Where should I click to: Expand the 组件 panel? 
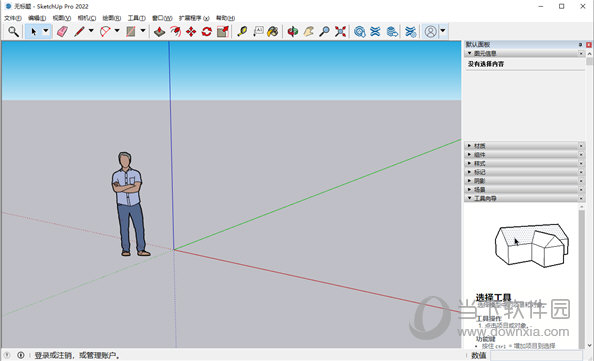pos(470,155)
